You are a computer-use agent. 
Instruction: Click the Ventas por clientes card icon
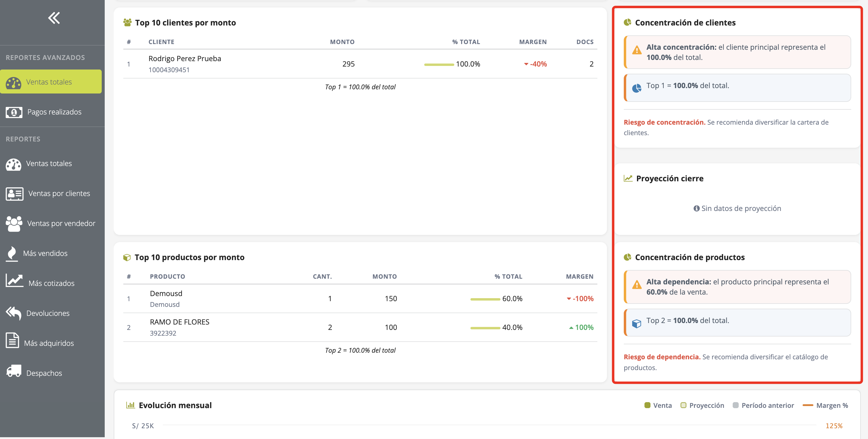(x=14, y=194)
